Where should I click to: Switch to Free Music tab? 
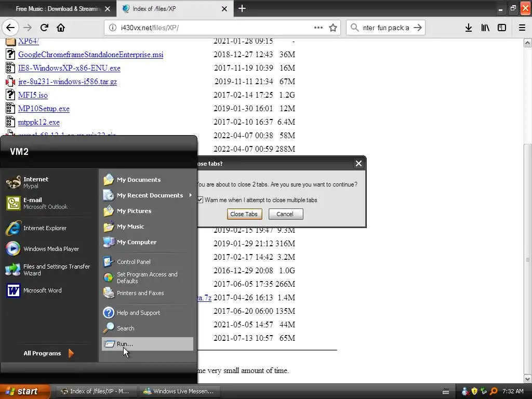pos(58,9)
